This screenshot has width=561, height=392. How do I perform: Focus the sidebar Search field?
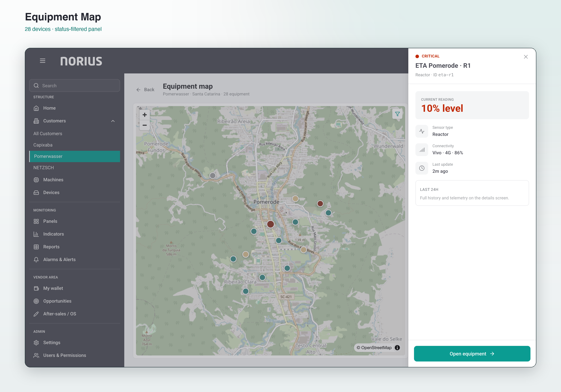[x=75, y=86]
